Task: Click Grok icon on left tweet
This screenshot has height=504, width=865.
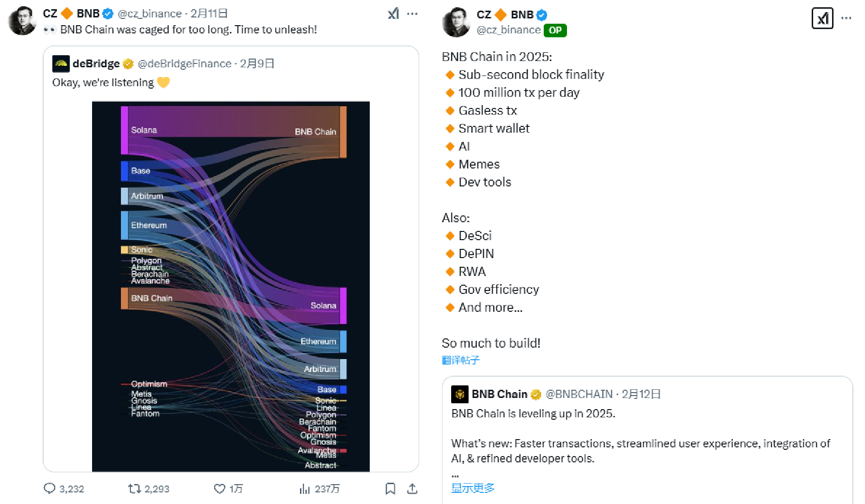Action: 393,14
